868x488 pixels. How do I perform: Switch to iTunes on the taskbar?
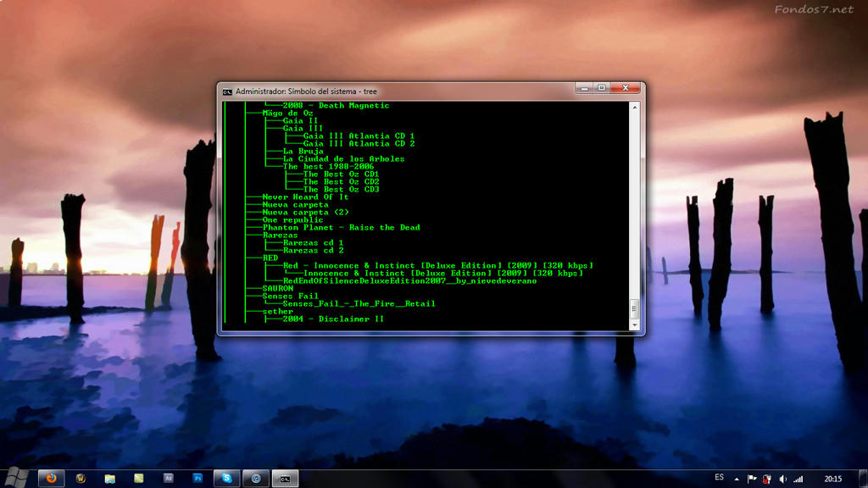(x=256, y=478)
